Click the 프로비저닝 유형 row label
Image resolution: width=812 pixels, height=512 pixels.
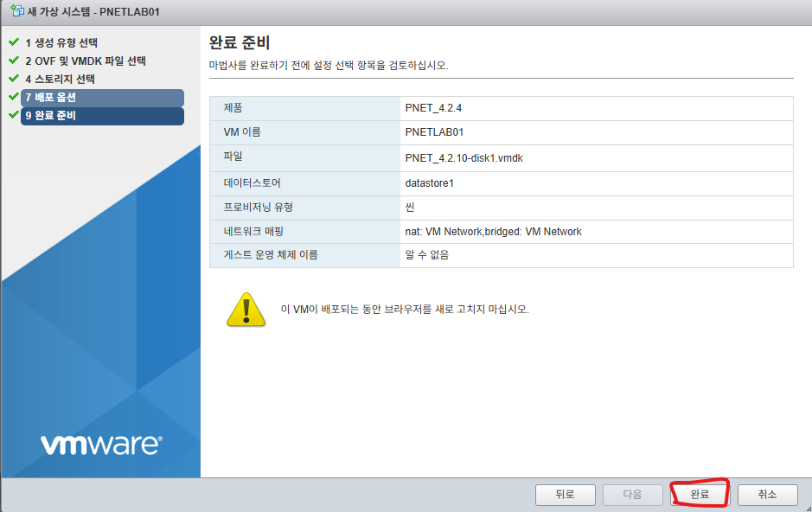tap(259, 208)
